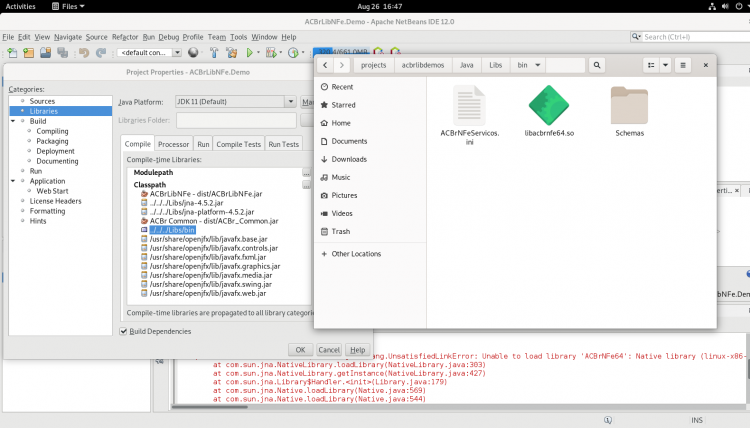Click the Open Project toolbar icon

tap(45, 53)
